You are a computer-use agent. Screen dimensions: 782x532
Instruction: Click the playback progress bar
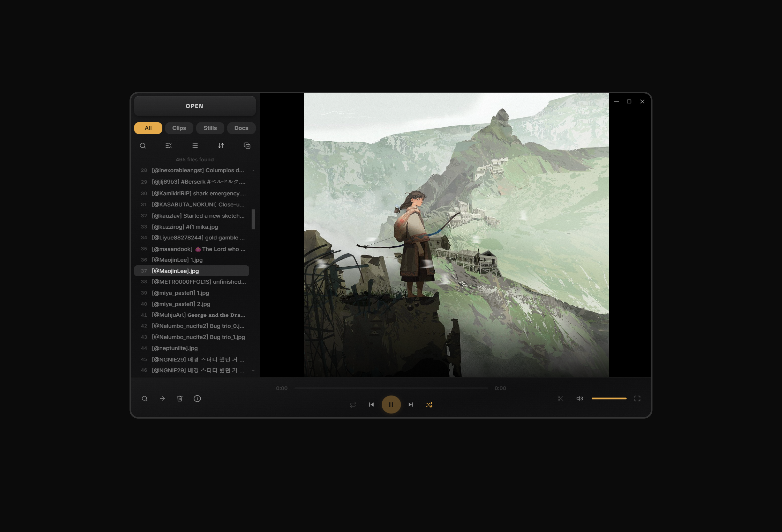click(x=391, y=388)
